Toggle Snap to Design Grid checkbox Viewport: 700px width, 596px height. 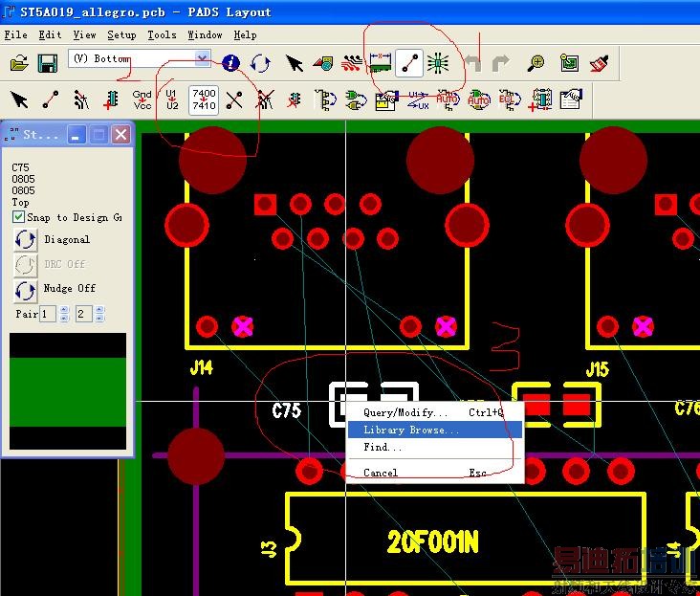19,217
